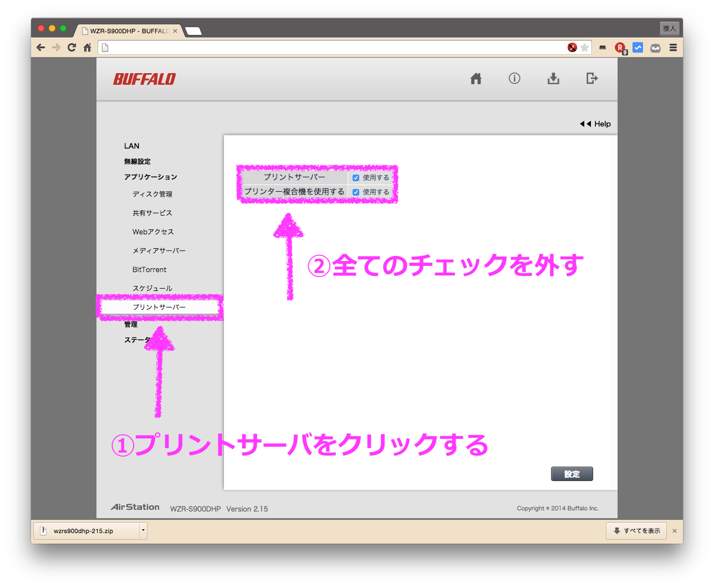This screenshot has width=714, height=588.
Task: Collapse the Help panel arrows
Action: click(x=585, y=124)
